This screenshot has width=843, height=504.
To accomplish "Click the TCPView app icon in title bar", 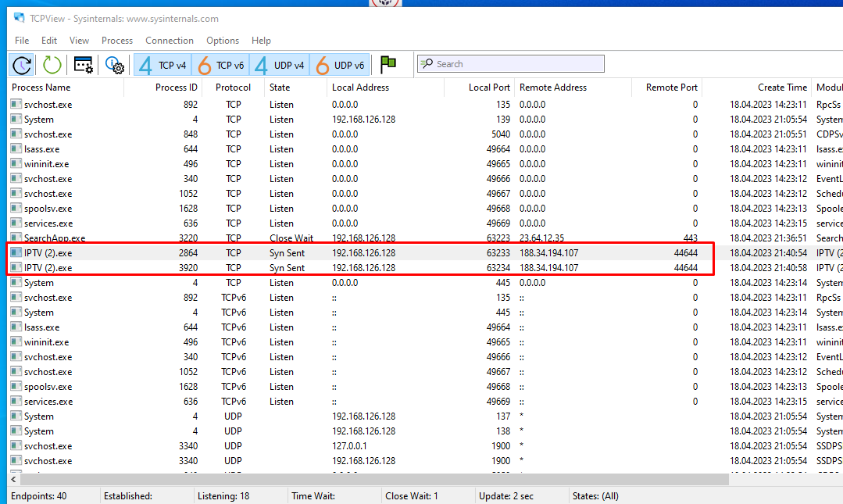I will [x=20, y=18].
